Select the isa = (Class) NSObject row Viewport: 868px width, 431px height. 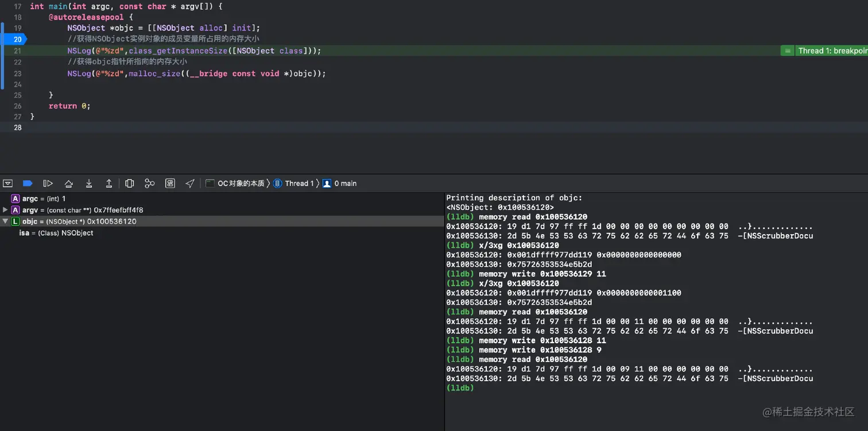click(222, 233)
